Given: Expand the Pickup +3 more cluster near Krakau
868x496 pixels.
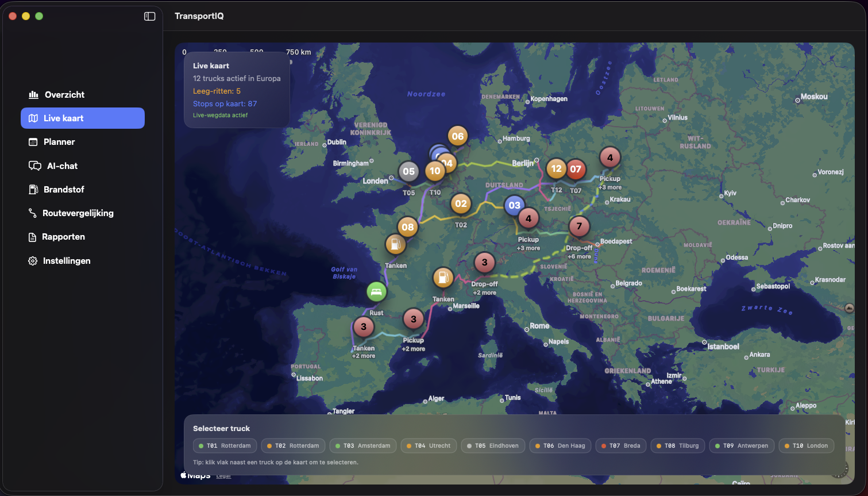Looking at the screenshot, I should [610, 156].
